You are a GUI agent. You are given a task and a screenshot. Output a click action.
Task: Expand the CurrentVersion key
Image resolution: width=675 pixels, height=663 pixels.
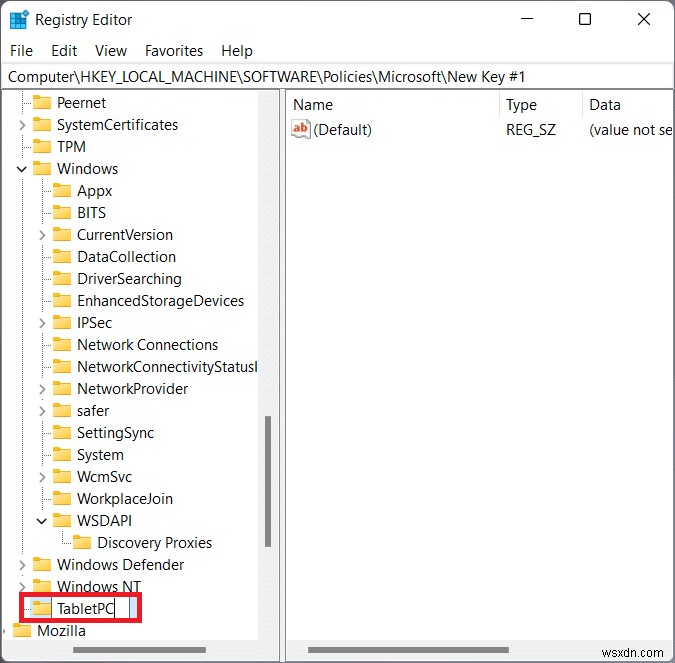(x=42, y=235)
